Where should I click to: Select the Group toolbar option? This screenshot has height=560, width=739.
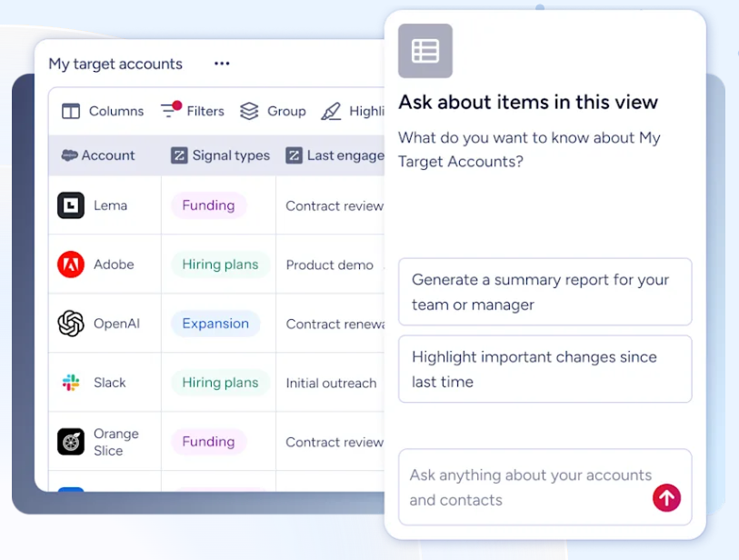[273, 111]
